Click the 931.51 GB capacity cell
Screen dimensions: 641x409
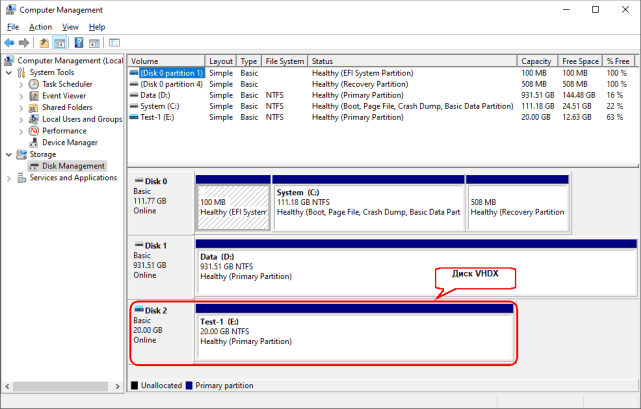click(538, 95)
